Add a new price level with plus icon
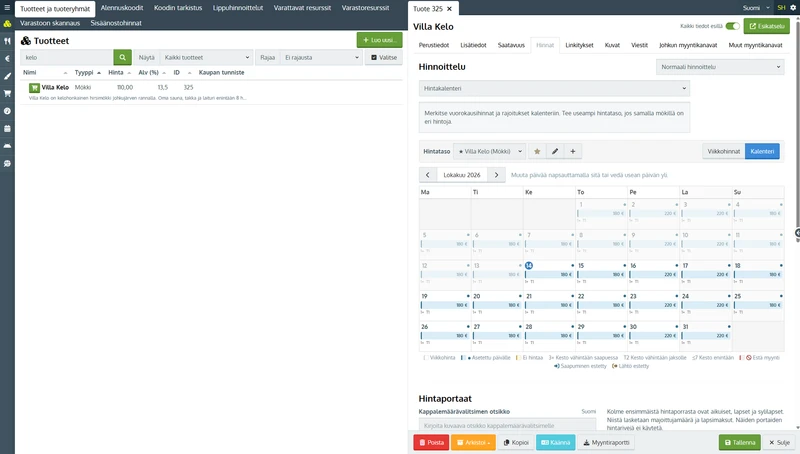This screenshot has height=454, width=800. pos(573,152)
